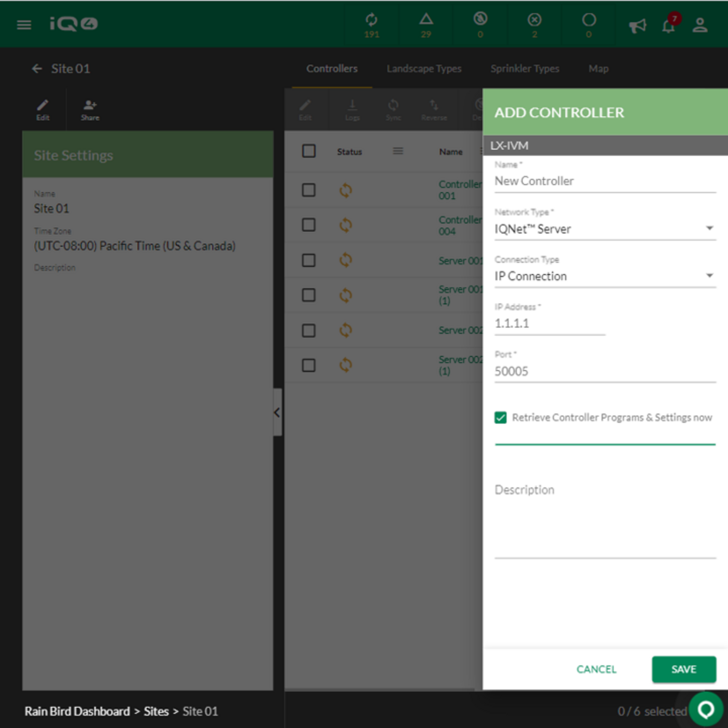Open notifications bell with 7 badge
Image resolution: width=728 pixels, height=728 pixels.
tap(669, 25)
